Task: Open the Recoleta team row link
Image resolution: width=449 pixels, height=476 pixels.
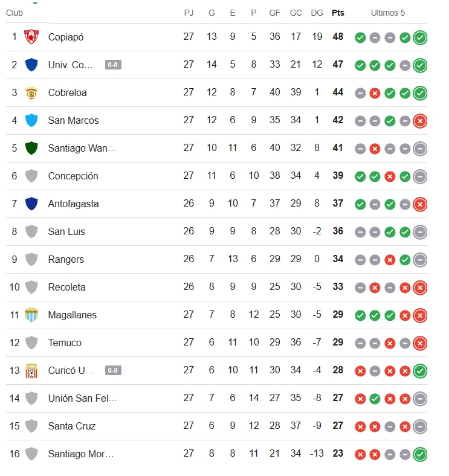Action: click(66, 287)
